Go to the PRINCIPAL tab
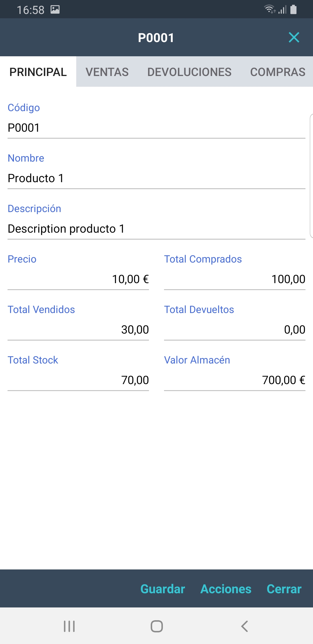The height and width of the screenshot is (644, 313). click(38, 72)
